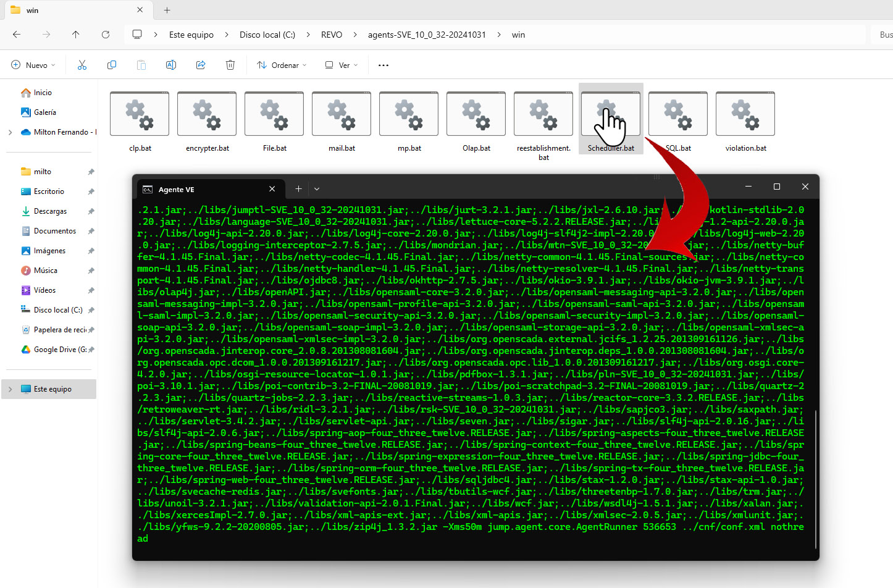Click the Cut scissors icon in toolbar

click(82, 65)
